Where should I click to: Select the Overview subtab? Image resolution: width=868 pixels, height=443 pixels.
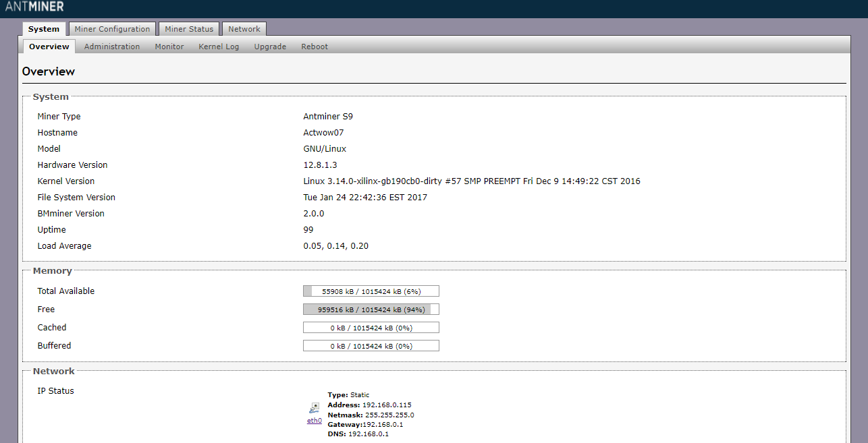pos(49,47)
